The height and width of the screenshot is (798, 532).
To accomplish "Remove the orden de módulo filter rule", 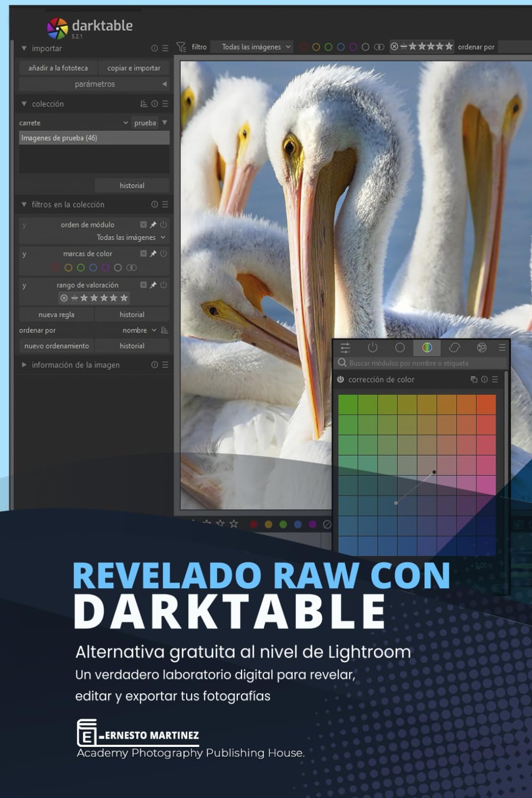I will [x=143, y=225].
